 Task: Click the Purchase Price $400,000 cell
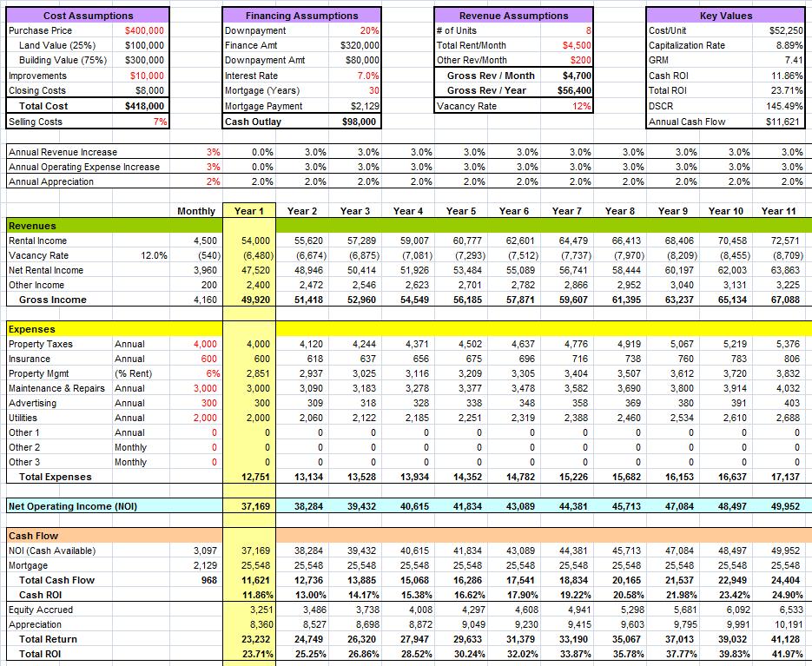pyautogui.click(x=143, y=30)
